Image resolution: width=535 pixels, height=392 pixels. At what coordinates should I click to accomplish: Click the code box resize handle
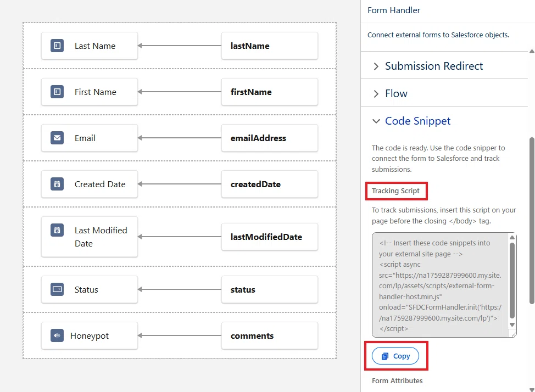pos(514,335)
